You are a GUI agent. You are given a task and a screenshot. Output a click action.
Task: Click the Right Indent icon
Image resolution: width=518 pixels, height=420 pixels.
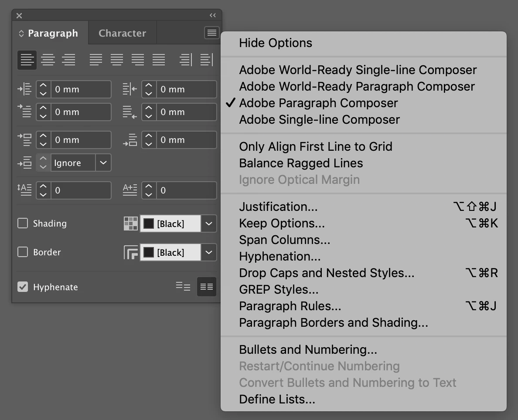click(x=129, y=89)
